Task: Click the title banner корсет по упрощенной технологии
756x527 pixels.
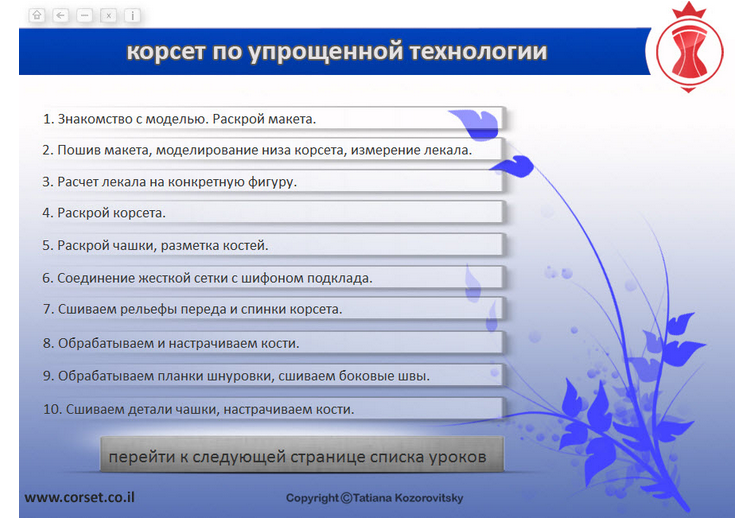Action: tap(335, 51)
